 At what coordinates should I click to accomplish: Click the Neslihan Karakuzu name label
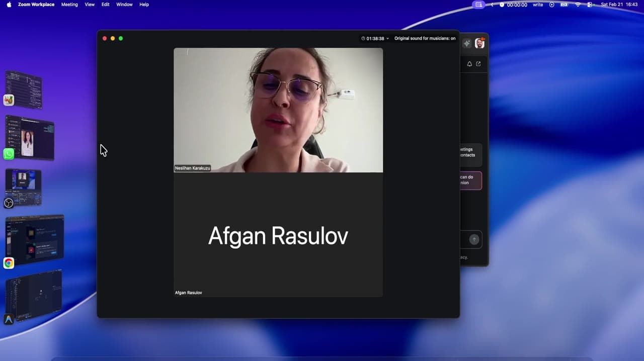tap(193, 168)
